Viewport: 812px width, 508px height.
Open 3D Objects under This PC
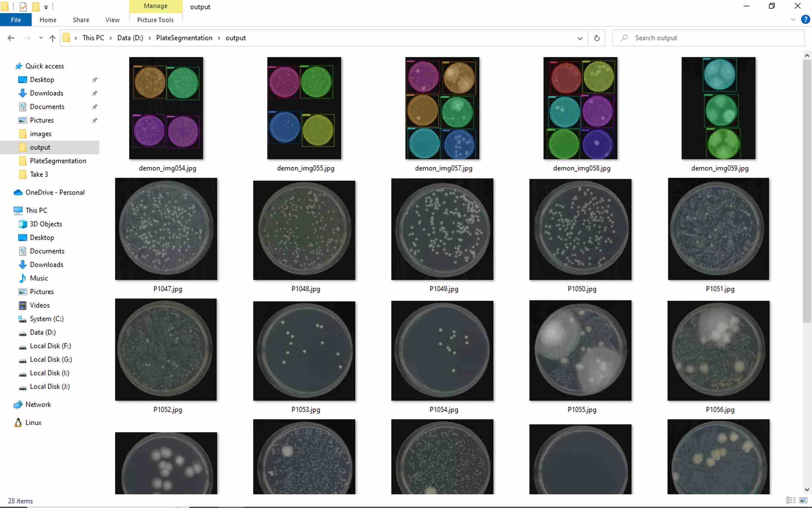pyautogui.click(x=46, y=224)
